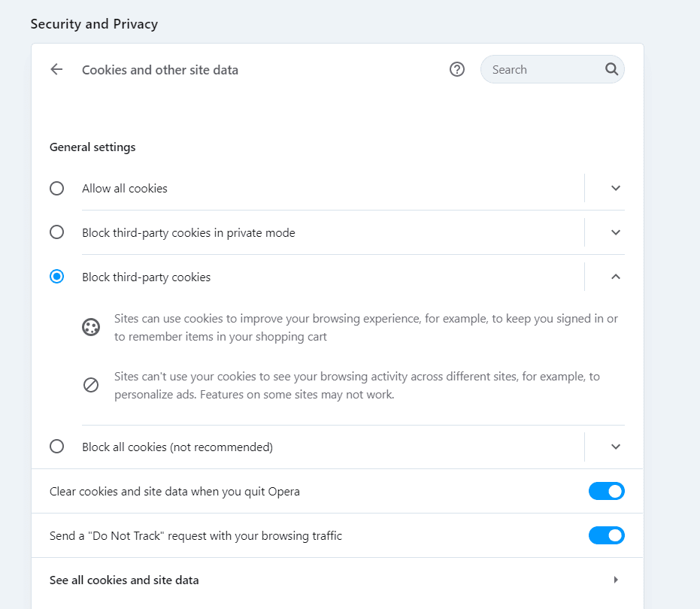700x609 pixels.
Task: Click the Cookies and other site data title
Action: point(160,70)
